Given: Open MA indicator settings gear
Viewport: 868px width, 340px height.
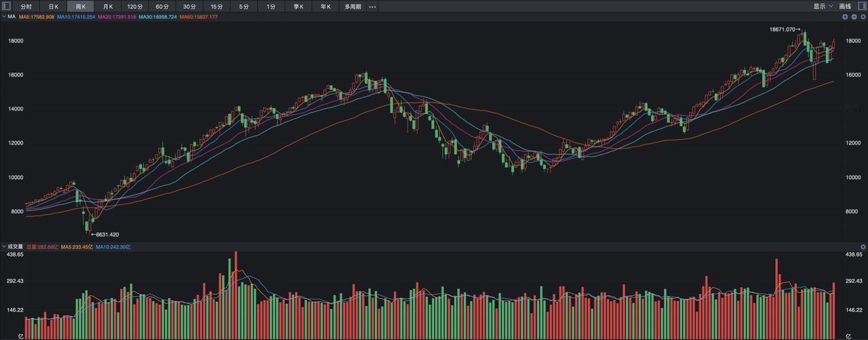Looking at the screenshot, I should pyautogui.click(x=863, y=16).
